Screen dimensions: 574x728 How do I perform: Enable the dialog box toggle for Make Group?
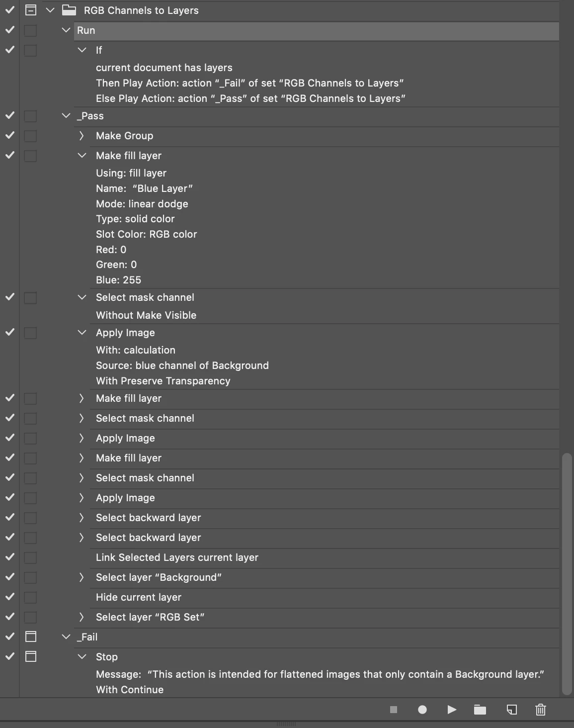click(x=31, y=136)
